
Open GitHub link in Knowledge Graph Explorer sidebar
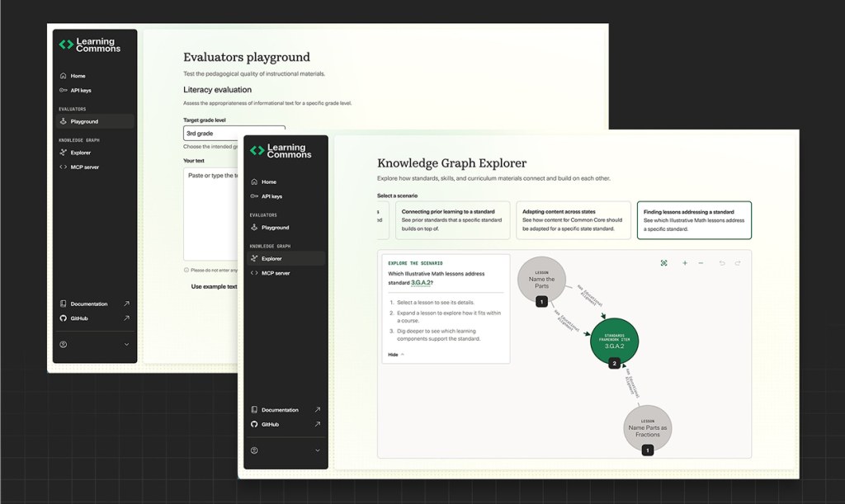(x=286, y=424)
